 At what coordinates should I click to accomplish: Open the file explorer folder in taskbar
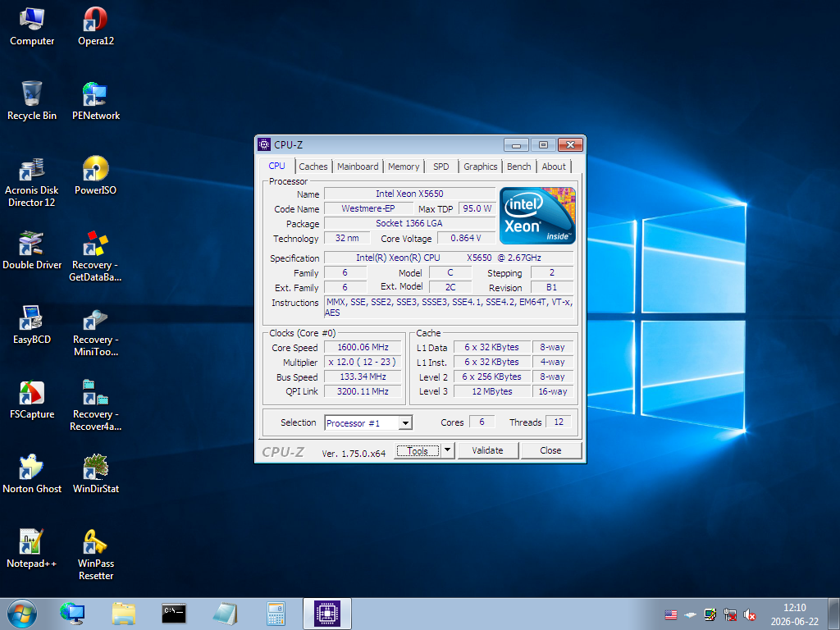coord(123,614)
